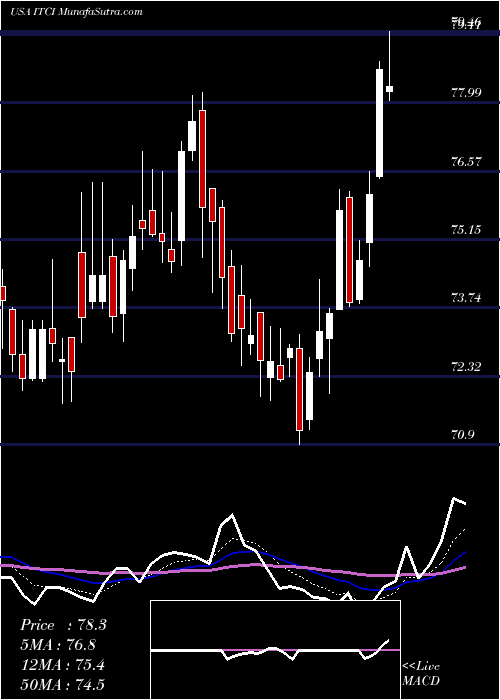Select the '50MA : 74.5' readout
The image size is (500, 700).
[62, 684]
